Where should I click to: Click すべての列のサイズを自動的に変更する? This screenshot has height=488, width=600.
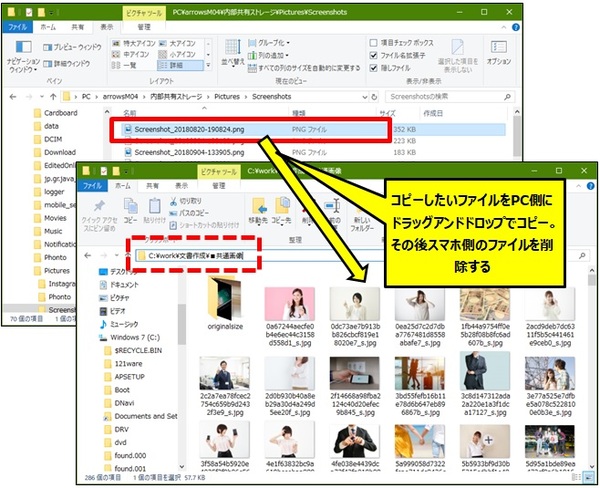(304, 68)
